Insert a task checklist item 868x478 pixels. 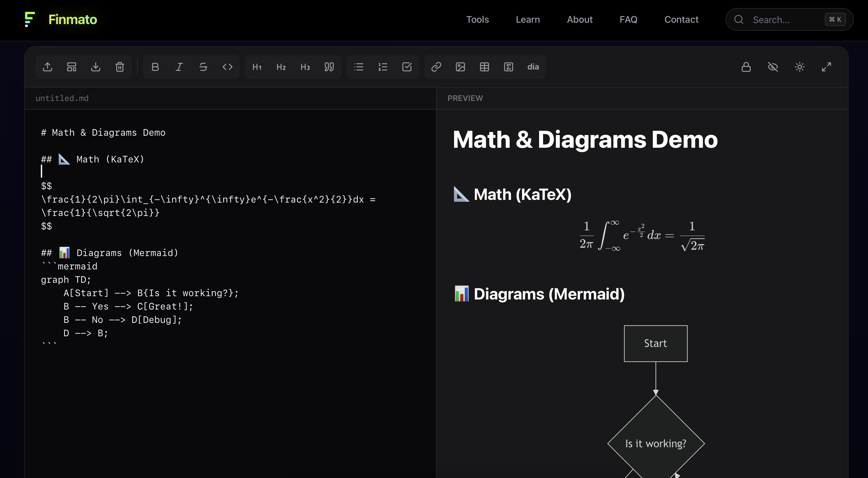[x=407, y=67]
